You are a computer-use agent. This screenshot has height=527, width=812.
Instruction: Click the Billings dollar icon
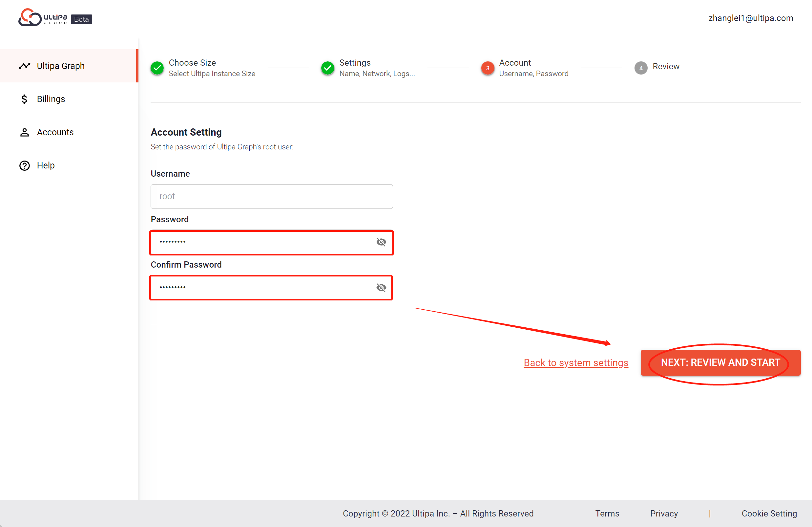click(x=24, y=99)
